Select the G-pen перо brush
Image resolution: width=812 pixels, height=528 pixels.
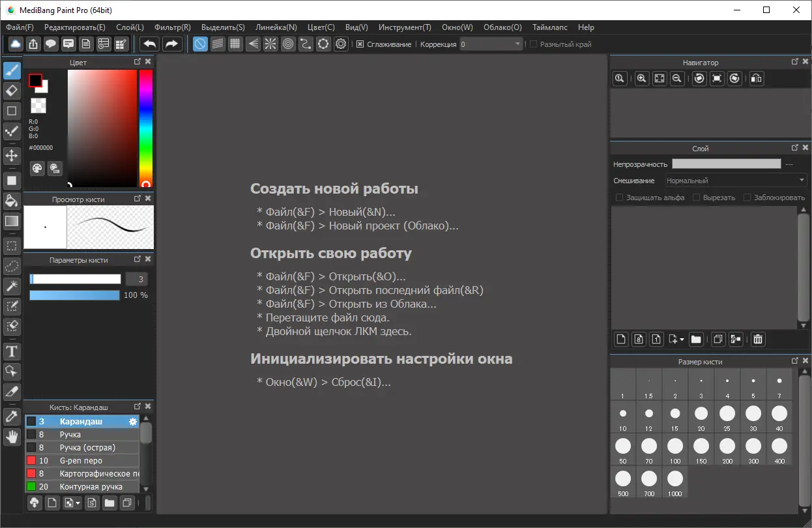tap(81, 461)
